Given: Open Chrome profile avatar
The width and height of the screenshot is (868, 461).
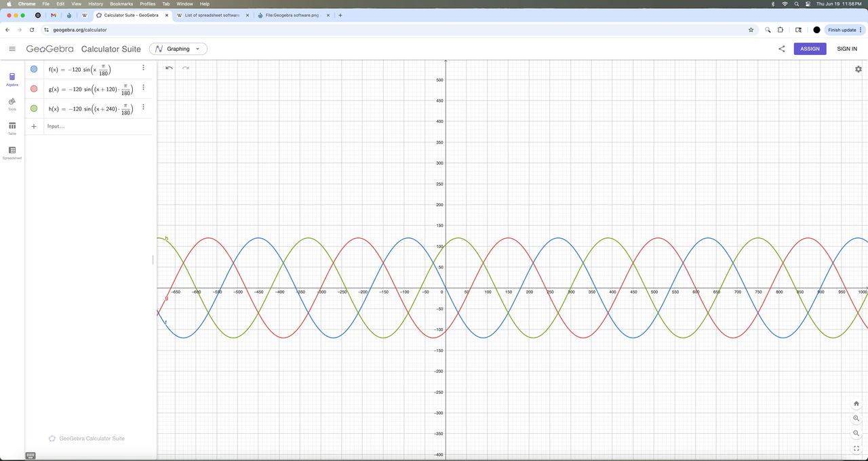Looking at the screenshot, I should (816, 30).
